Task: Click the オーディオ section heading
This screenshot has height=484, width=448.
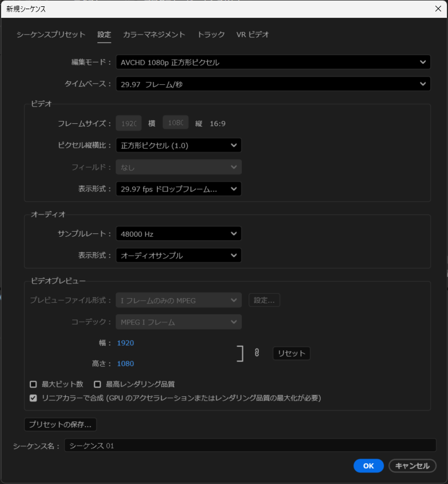Action: pyautogui.click(x=48, y=214)
